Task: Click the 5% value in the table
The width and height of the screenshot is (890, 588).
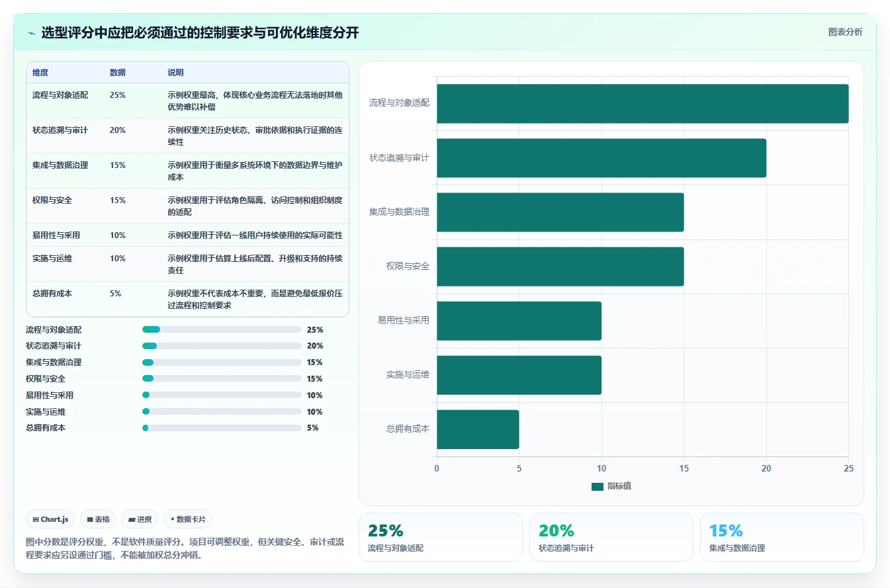Action: coord(116,294)
